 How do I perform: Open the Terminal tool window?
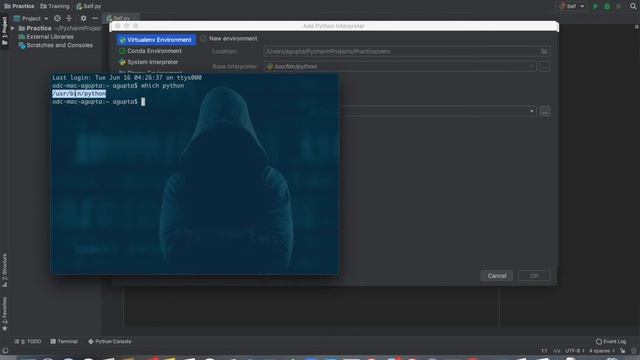tap(64, 342)
